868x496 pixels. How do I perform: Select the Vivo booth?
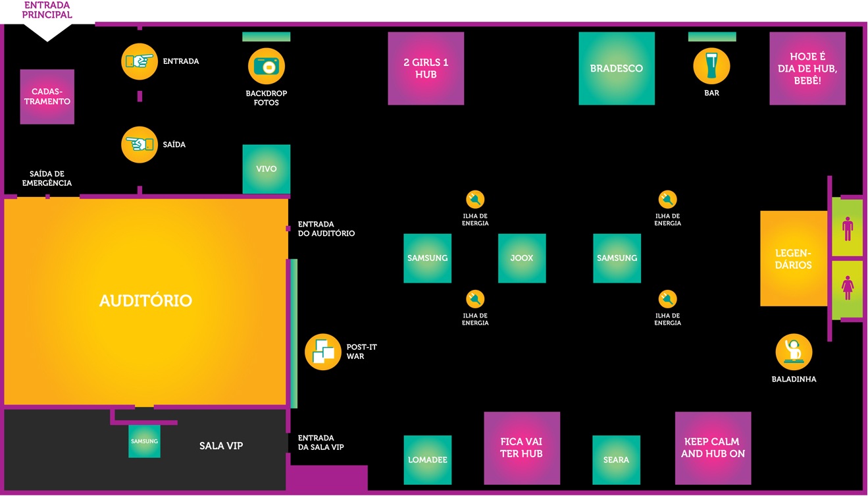point(267,169)
